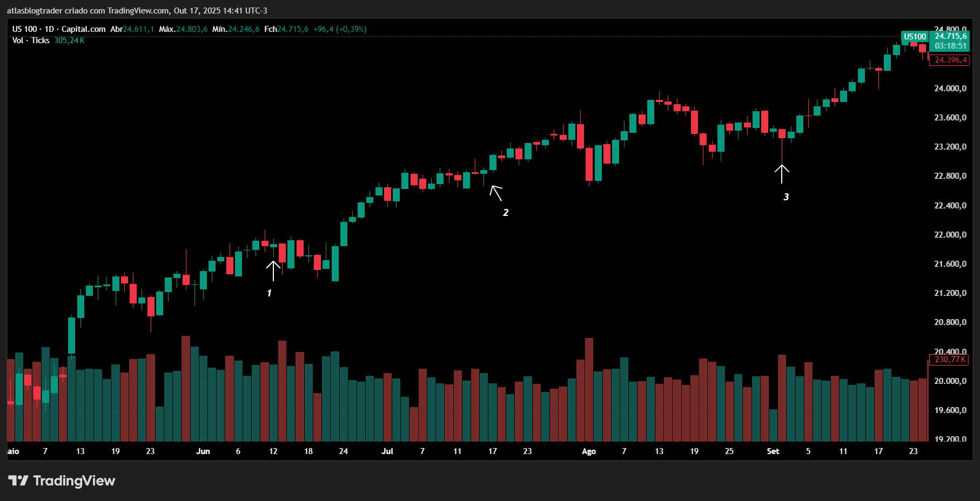Click the red 230,77K volume tag
The height and width of the screenshot is (501, 980).
point(950,360)
